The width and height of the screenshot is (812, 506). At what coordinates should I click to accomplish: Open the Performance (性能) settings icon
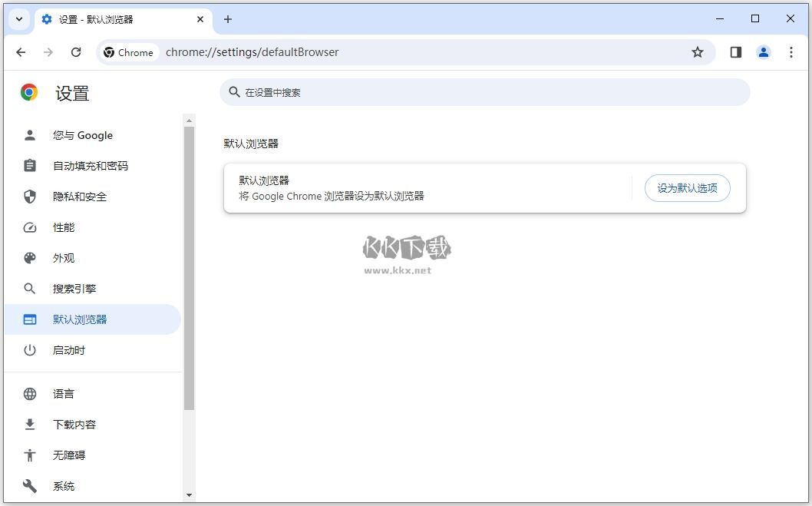click(x=29, y=227)
